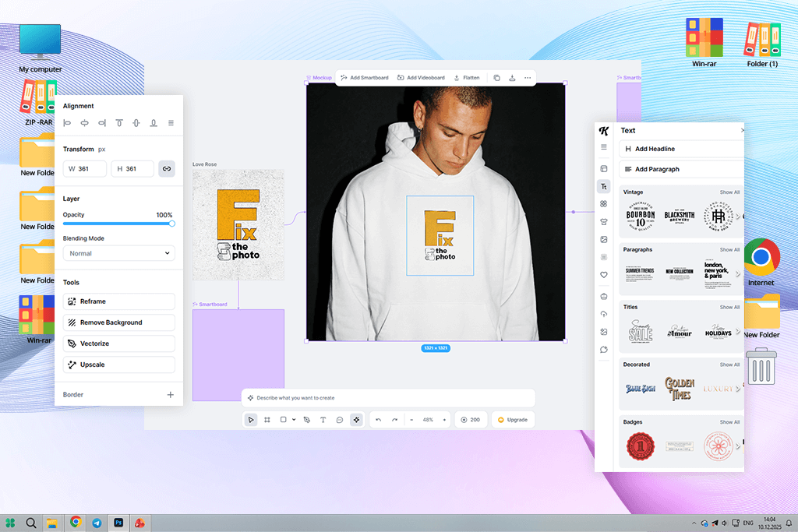The image size is (798, 532).
Task: Open the hamburger menu in sidebar
Action: 604,147
